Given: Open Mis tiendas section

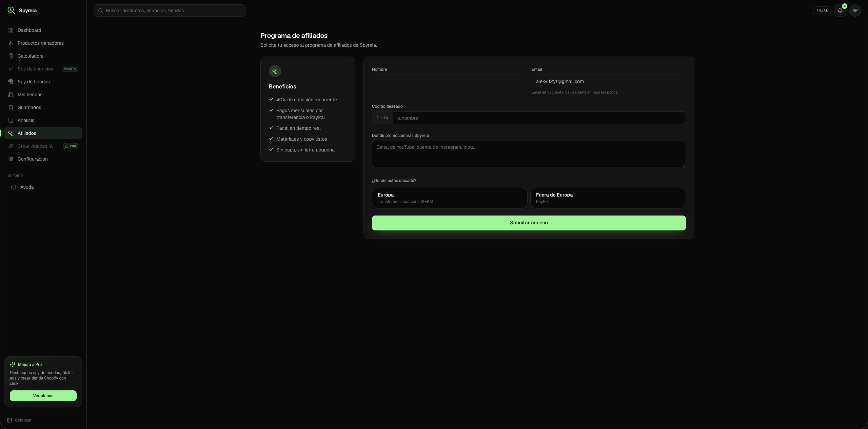Looking at the screenshot, I should [x=43, y=95].
